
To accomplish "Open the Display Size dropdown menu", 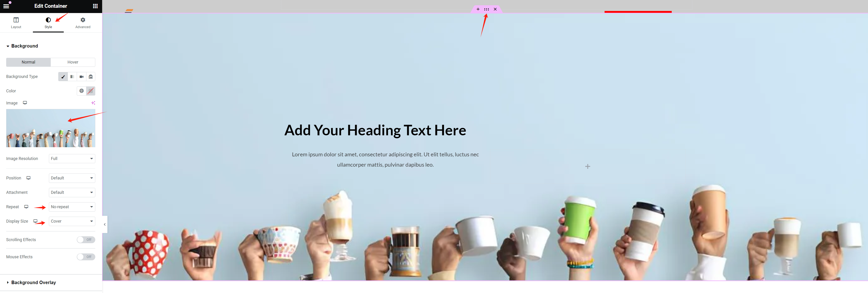I will point(72,221).
